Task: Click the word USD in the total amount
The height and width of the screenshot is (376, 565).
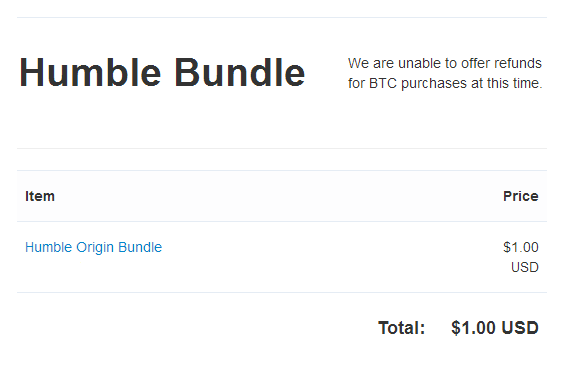Action: coord(520,328)
